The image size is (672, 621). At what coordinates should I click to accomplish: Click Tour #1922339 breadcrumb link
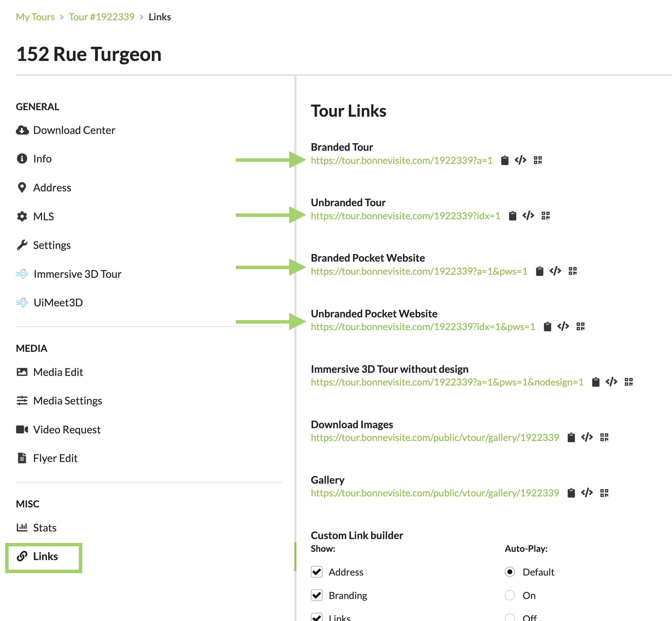[x=101, y=17]
